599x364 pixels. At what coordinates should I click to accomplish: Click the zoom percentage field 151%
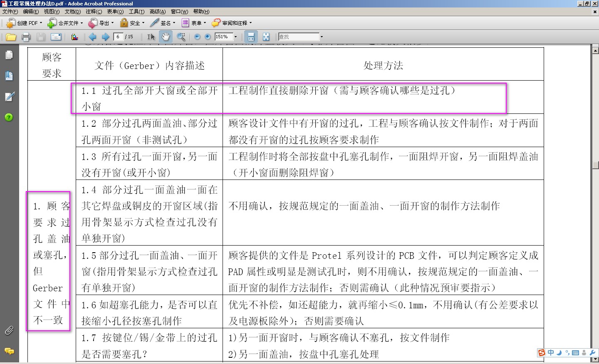pos(224,37)
